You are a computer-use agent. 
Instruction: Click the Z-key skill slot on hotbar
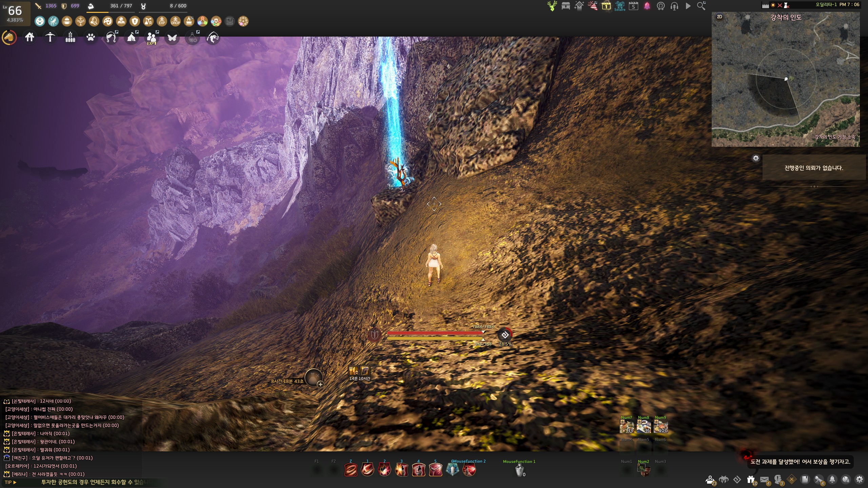(x=351, y=470)
